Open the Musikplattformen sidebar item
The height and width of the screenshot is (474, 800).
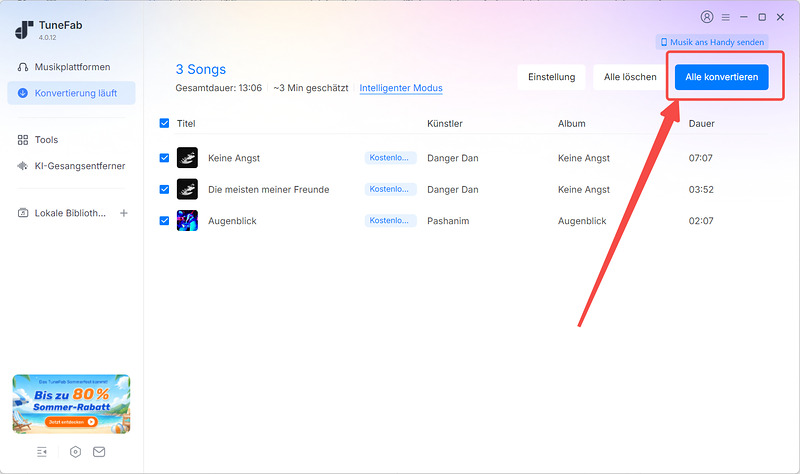tap(71, 67)
